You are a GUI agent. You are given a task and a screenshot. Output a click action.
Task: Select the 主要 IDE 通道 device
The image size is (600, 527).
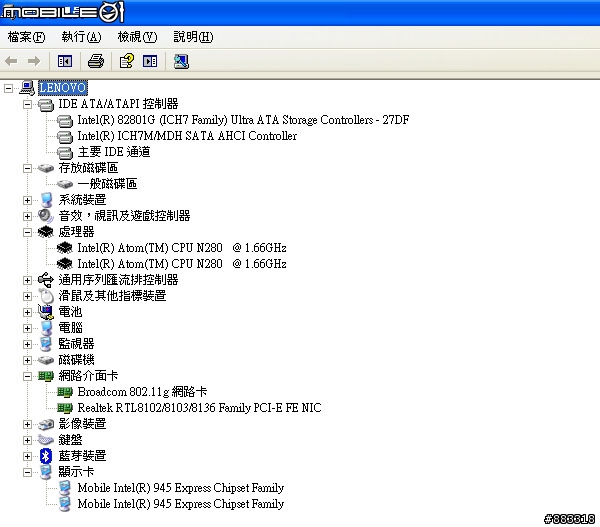coord(114,152)
